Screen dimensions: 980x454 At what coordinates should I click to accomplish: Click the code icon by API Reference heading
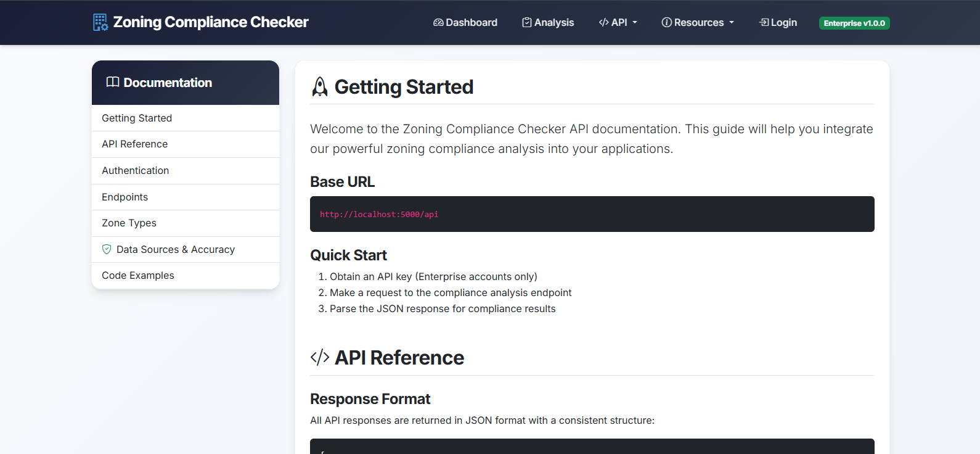[320, 358]
